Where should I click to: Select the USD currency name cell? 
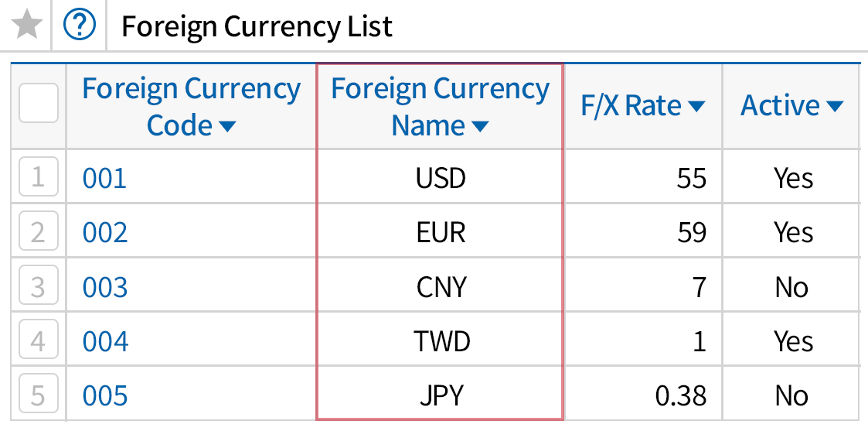pos(441,179)
